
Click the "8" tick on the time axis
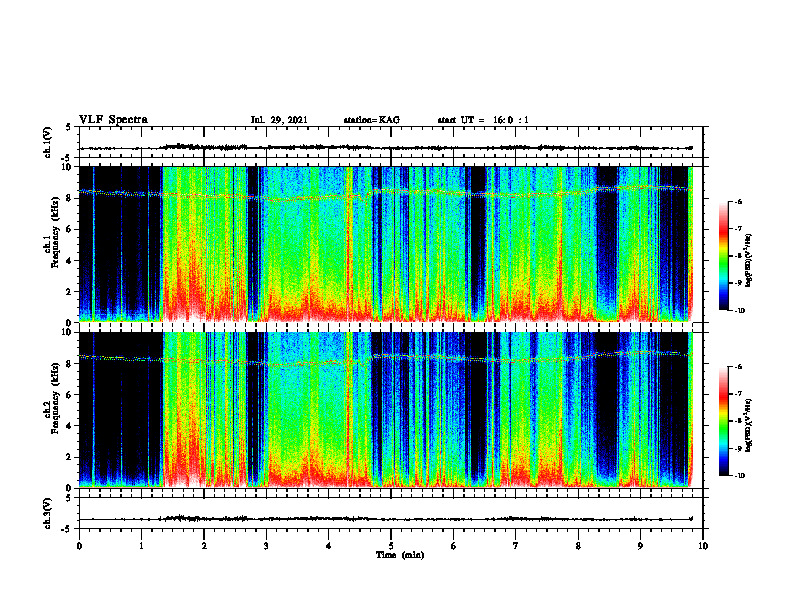tap(578, 546)
